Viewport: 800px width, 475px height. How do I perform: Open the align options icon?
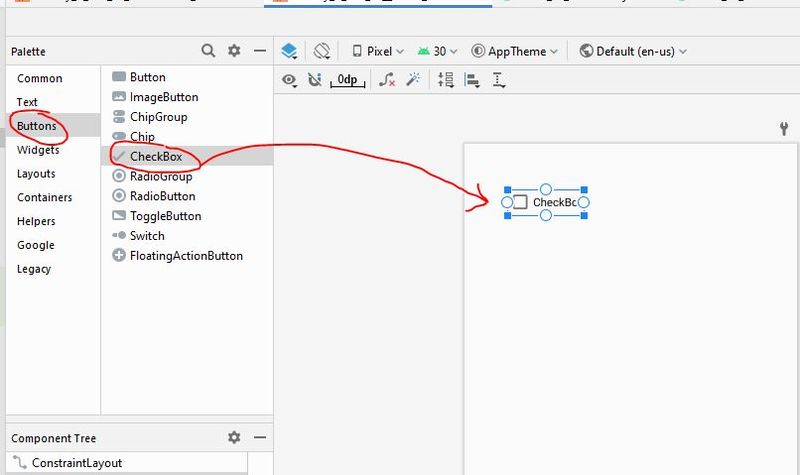472,80
